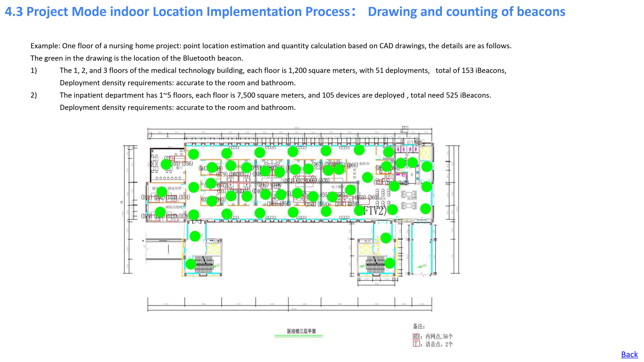Viewport: 644px width, 362px height.
Task: Click the sentence 'The green in the drawing is the location'
Action: tap(137, 58)
